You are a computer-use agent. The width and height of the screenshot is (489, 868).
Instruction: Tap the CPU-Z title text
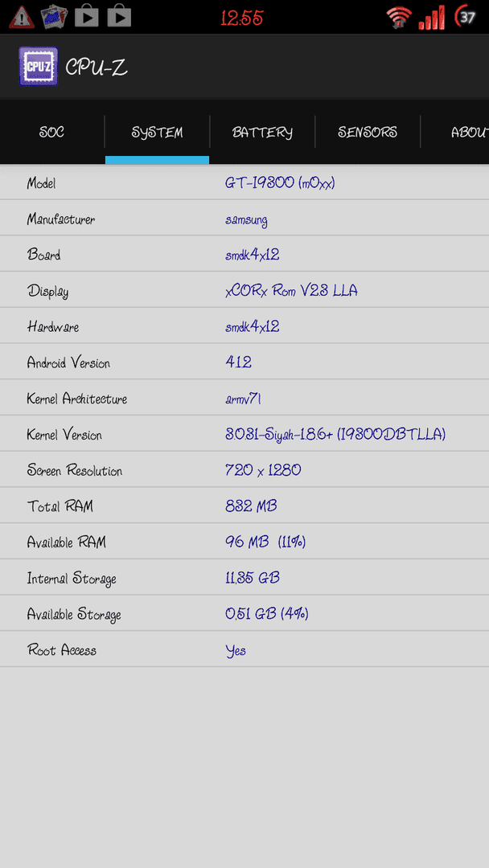click(97, 68)
